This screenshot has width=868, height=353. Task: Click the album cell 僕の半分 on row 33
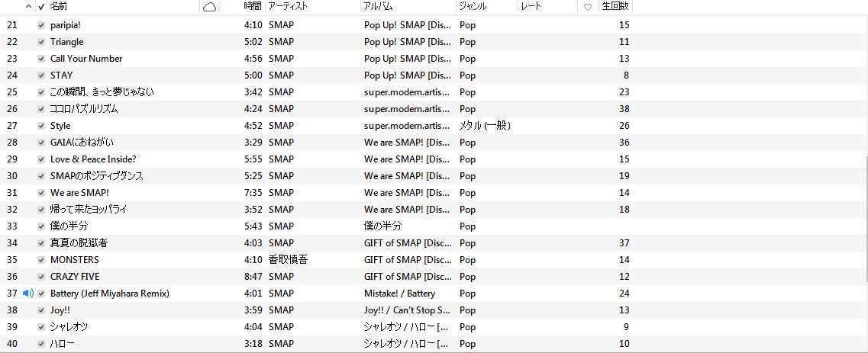pyautogui.click(x=383, y=226)
